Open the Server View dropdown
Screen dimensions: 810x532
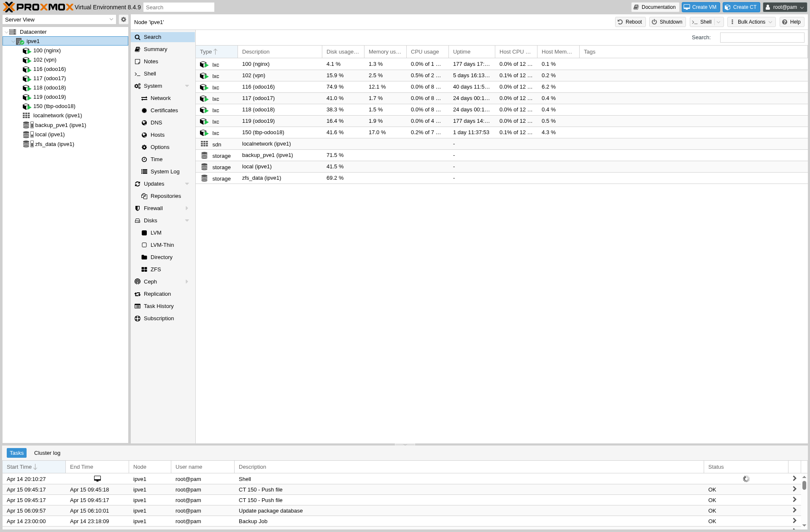click(x=59, y=19)
